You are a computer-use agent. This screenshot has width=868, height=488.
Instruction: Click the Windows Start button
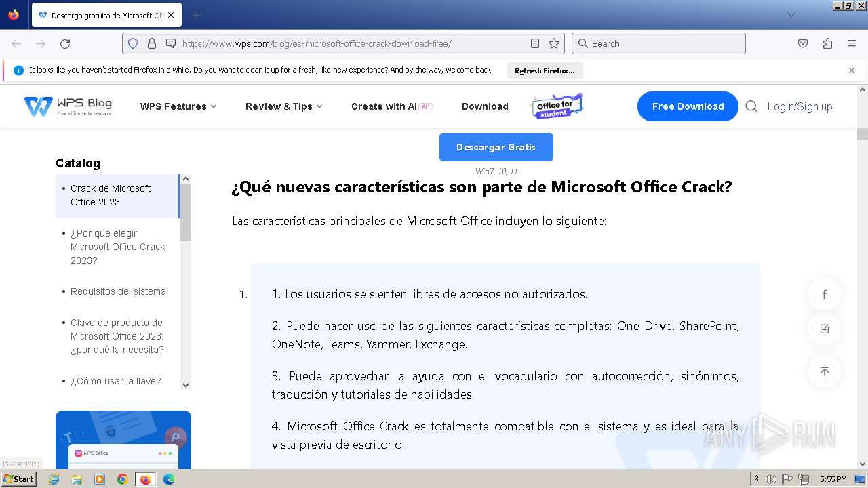tap(18, 479)
